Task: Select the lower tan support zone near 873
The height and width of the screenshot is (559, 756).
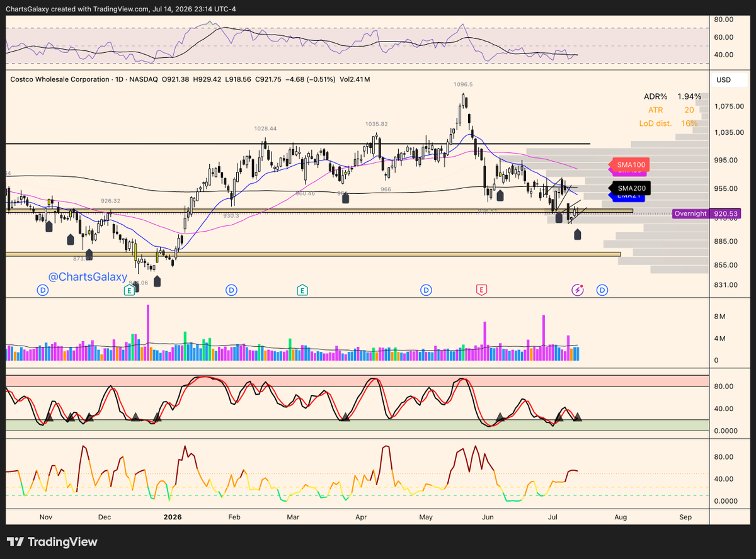Action: click(x=313, y=254)
